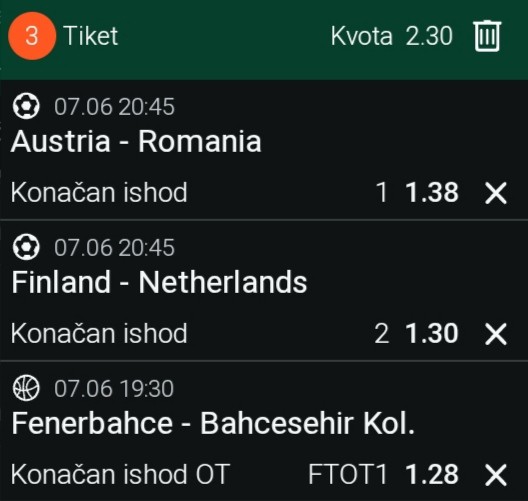This screenshot has height=501, width=528.
Task: Remove Finland - Netherlands selection with X
Action: pyautogui.click(x=496, y=334)
